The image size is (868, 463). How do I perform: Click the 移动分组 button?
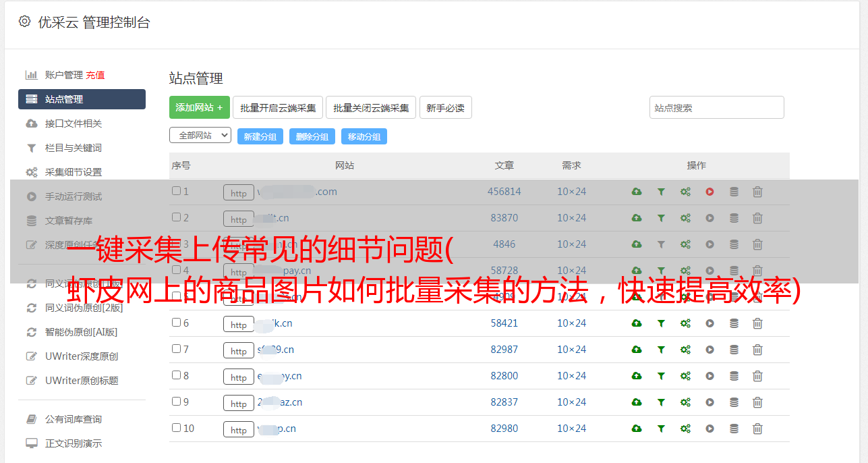[x=364, y=136]
